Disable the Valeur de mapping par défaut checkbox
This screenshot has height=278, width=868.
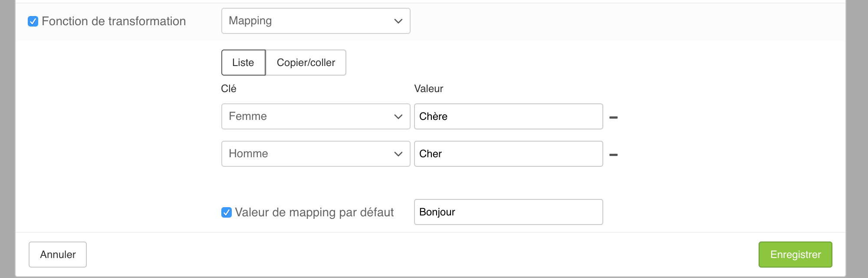227,212
